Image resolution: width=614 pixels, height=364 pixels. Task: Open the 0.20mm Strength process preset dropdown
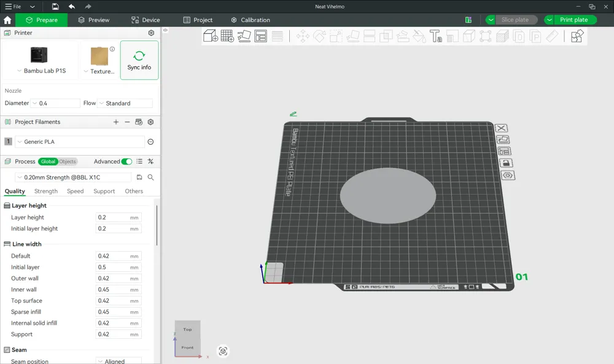[73, 177]
